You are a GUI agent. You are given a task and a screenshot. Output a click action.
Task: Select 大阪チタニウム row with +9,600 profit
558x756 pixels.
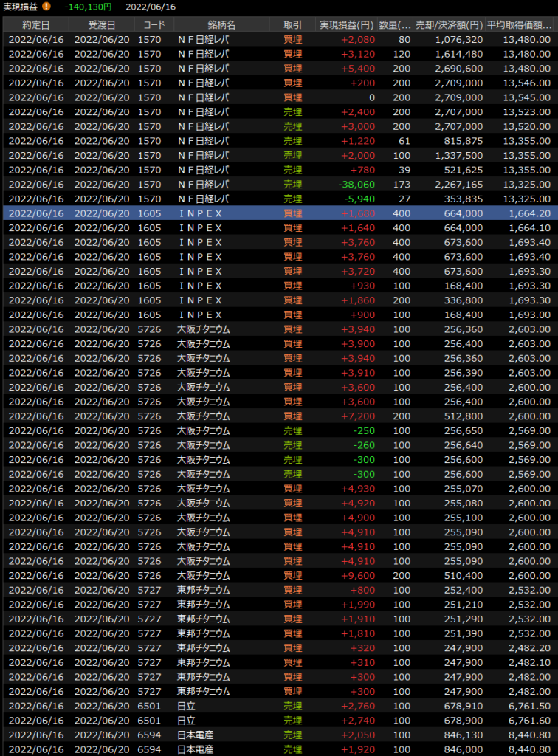click(x=279, y=575)
